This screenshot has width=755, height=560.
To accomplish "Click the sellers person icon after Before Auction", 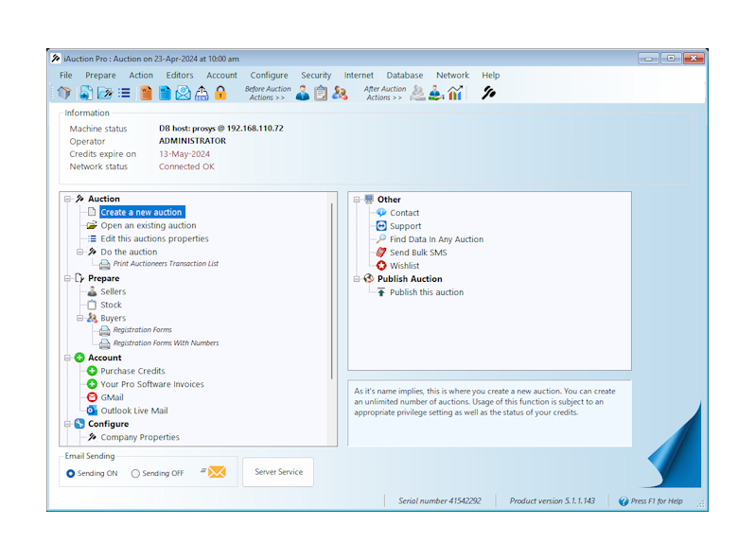I will 303,93.
